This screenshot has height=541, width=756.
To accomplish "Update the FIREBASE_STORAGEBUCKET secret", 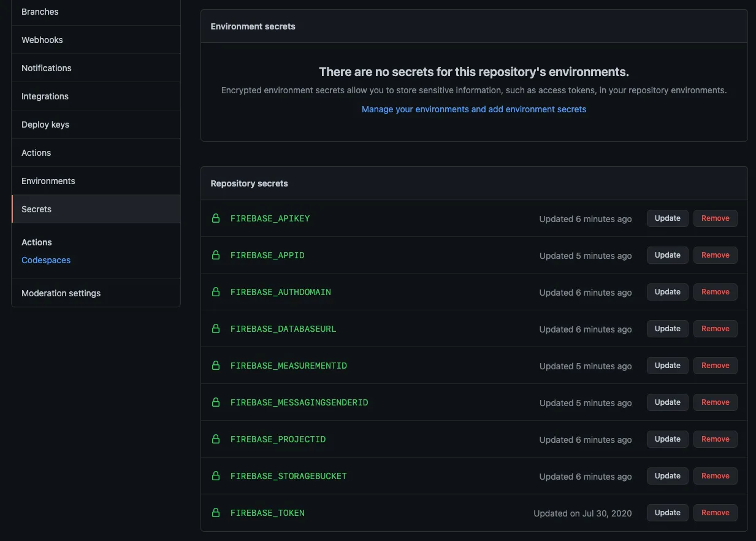I will [667, 476].
